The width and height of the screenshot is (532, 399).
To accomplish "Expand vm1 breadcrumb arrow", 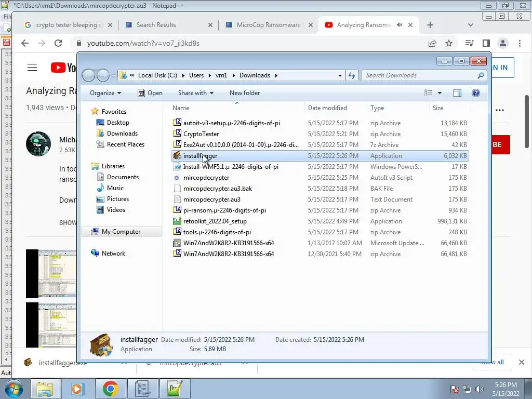I will coord(233,75).
